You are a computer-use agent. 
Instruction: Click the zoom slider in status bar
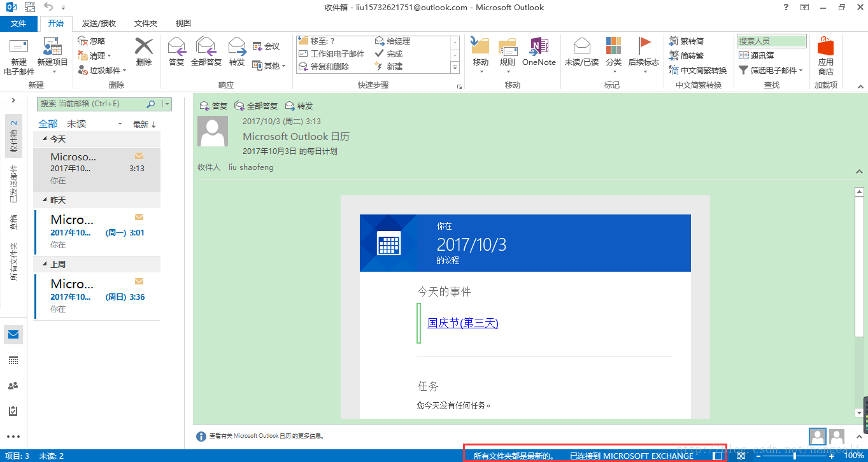coord(794,456)
